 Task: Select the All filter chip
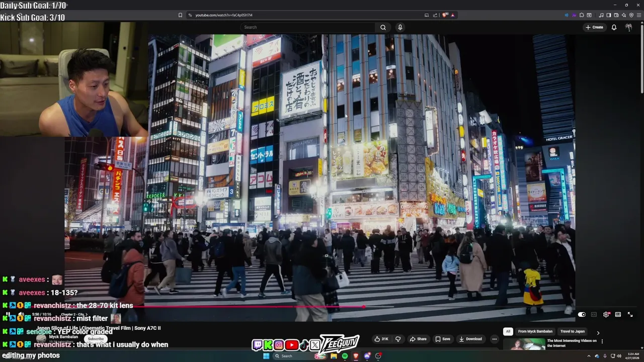click(508, 331)
